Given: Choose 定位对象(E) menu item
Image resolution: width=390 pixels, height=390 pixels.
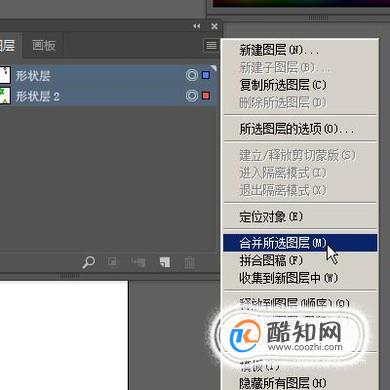Looking at the screenshot, I should point(300,217).
